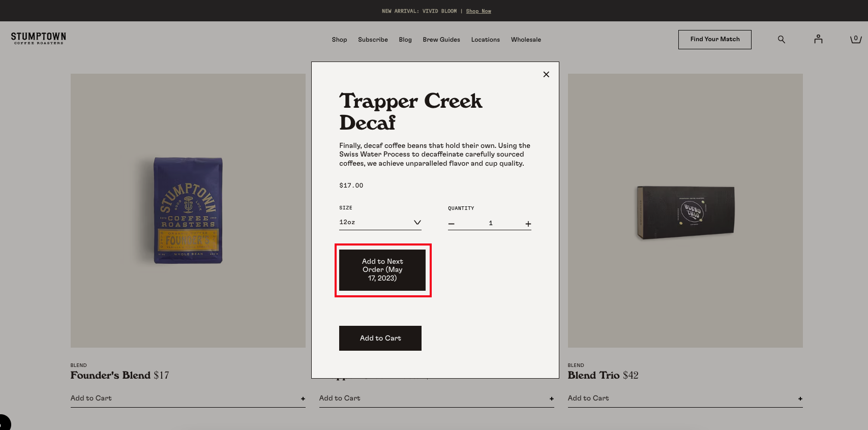Open the 12oz size dropdown

pyautogui.click(x=380, y=223)
